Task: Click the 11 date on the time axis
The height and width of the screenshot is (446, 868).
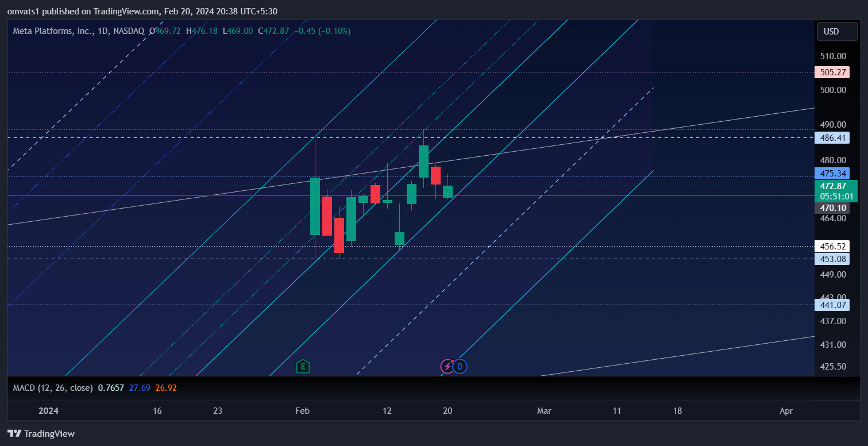Action: coord(617,411)
